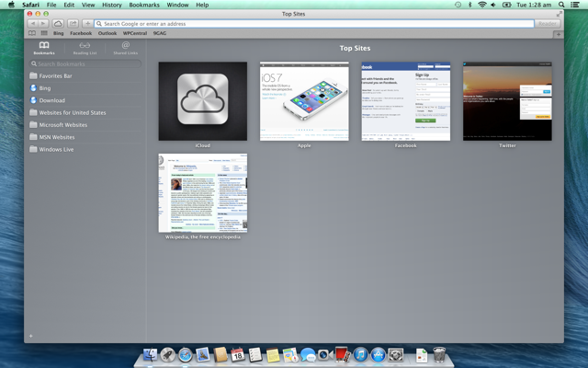Open Messages from the Dock
The height and width of the screenshot is (368, 588).
tap(308, 354)
